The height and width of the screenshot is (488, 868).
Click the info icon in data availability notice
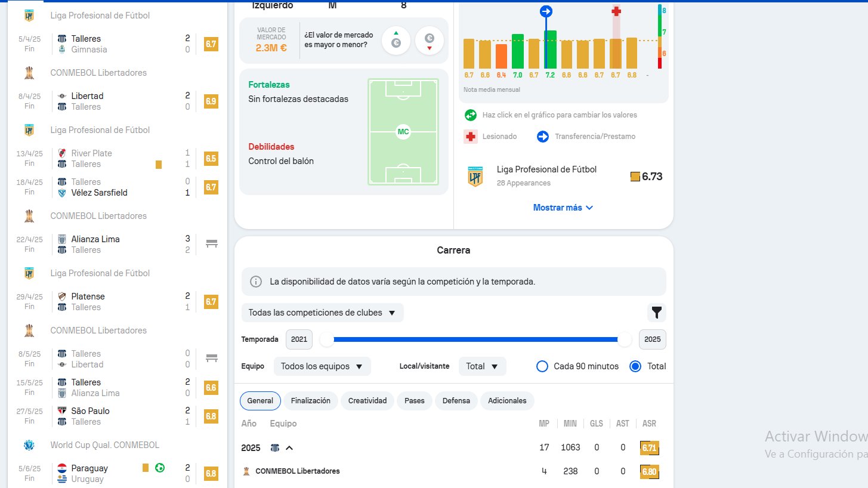[256, 282]
